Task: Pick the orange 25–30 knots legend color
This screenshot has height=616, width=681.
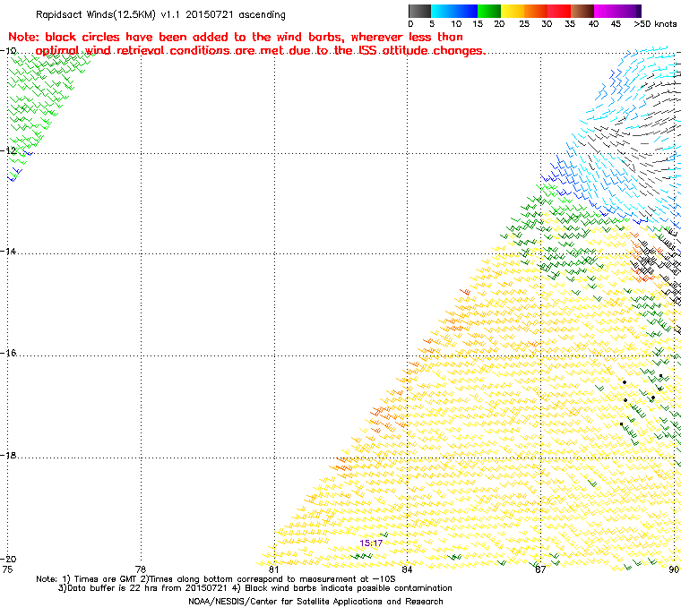Action: [x=536, y=12]
